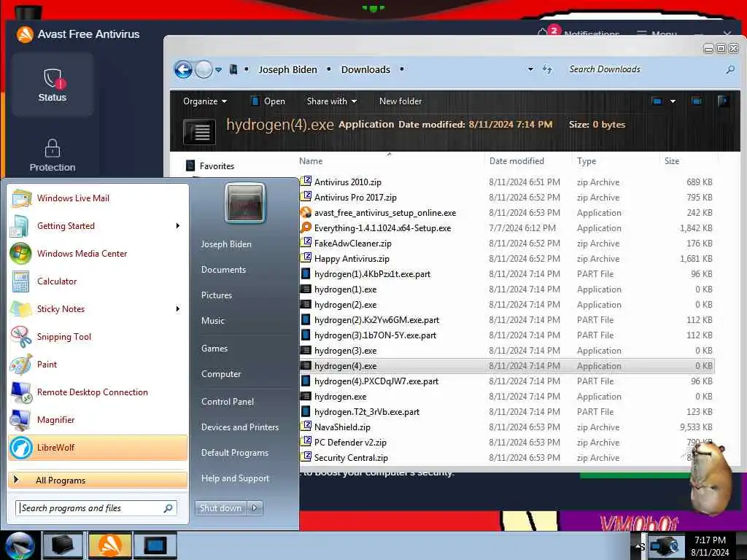The width and height of the screenshot is (747, 560).
Task: Click the Explorer back arrow button
Action: click(x=183, y=69)
